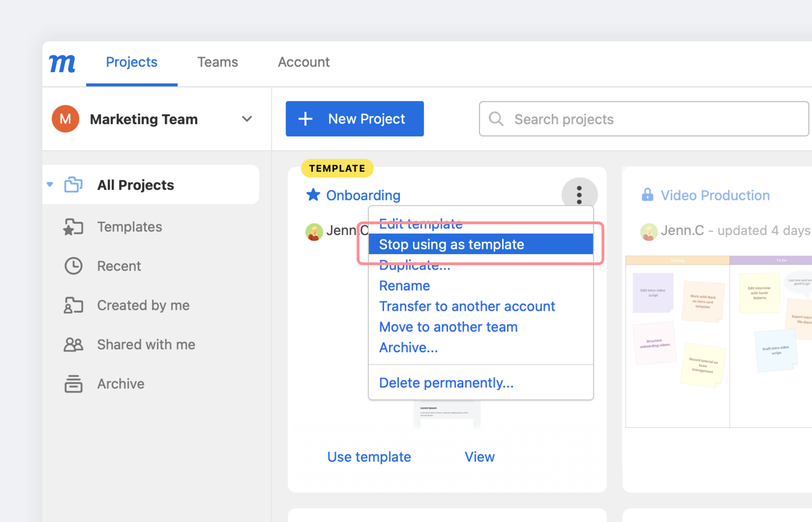Click the lock icon on Video Production

[x=647, y=195]
